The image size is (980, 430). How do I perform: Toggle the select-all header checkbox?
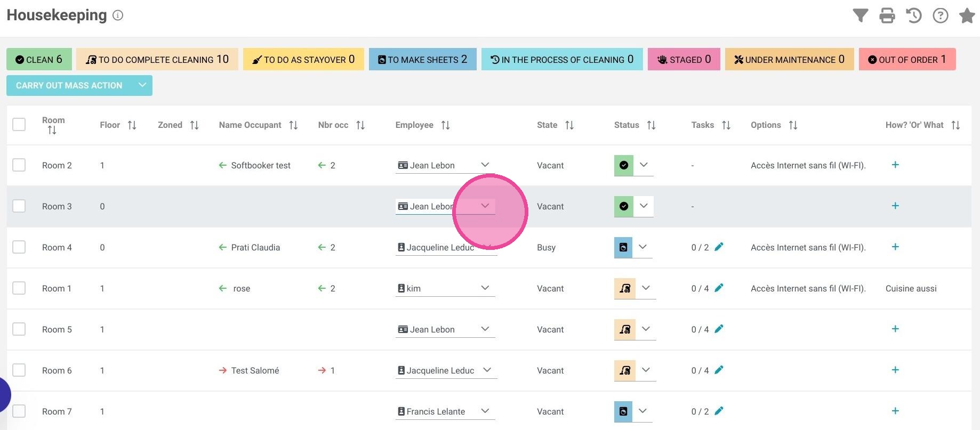(x=19, y=124)
